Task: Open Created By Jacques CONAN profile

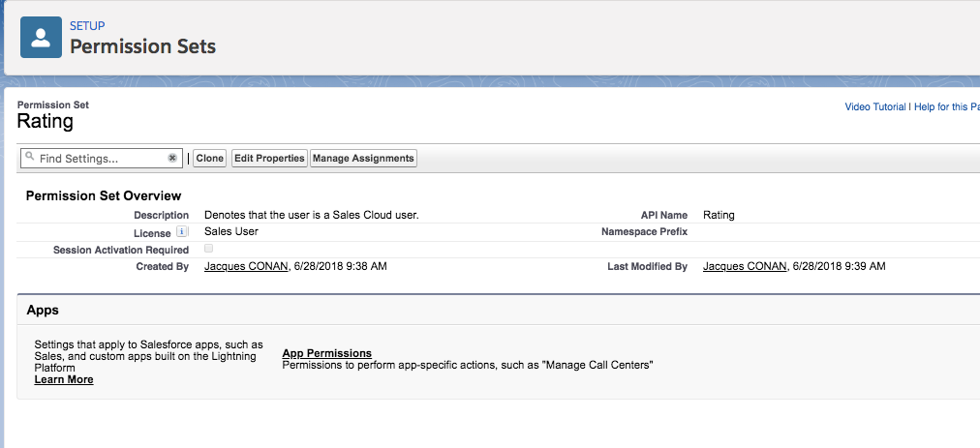Action: point(246,266)
